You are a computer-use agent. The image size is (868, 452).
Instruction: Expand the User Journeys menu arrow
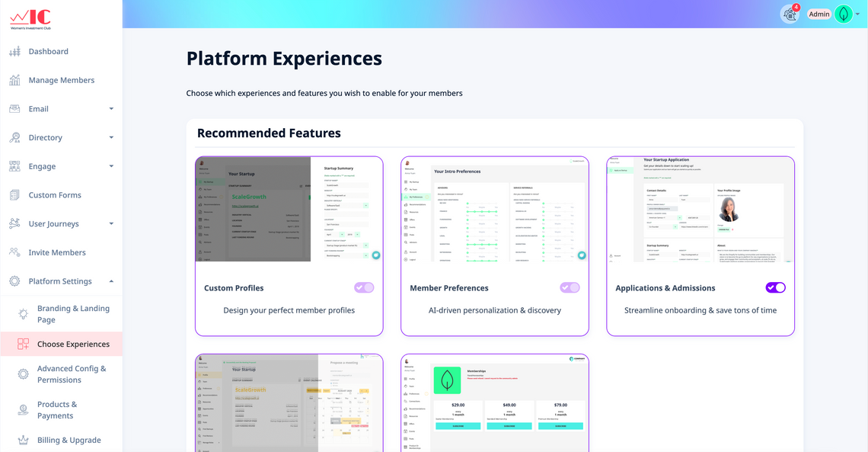[111, 224]
